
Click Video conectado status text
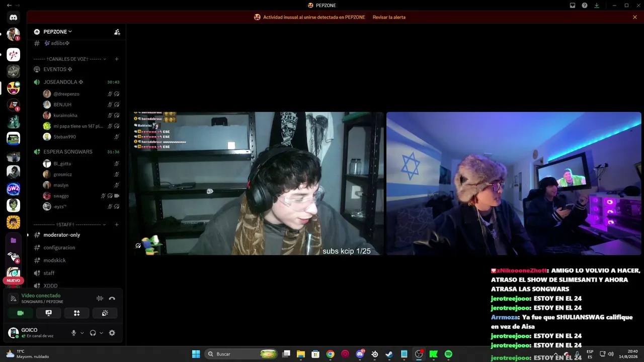(x=41, y=296)
